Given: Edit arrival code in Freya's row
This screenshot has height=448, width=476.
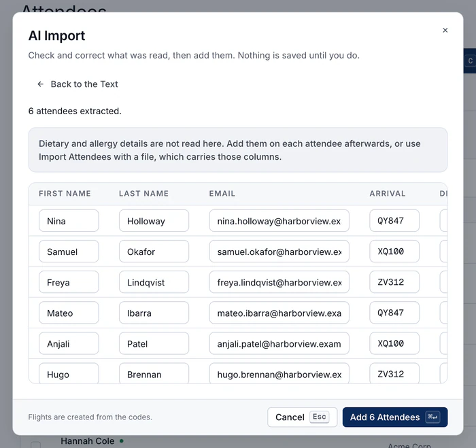Looking at the screenshot, I should click(x=394, y=282).
